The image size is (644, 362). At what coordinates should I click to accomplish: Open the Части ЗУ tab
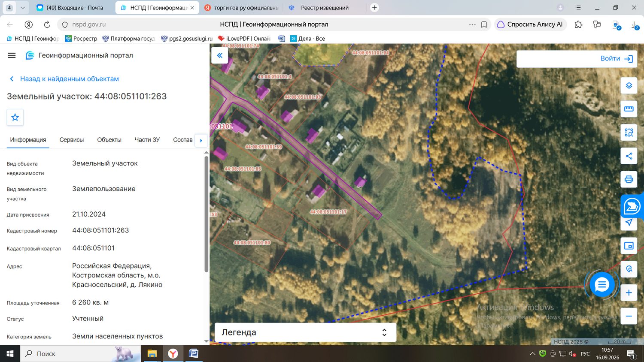[147, 140]
